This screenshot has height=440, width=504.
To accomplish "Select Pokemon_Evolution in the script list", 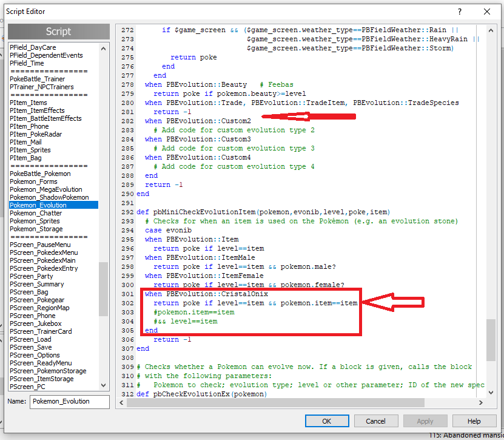I will point(38,205).
